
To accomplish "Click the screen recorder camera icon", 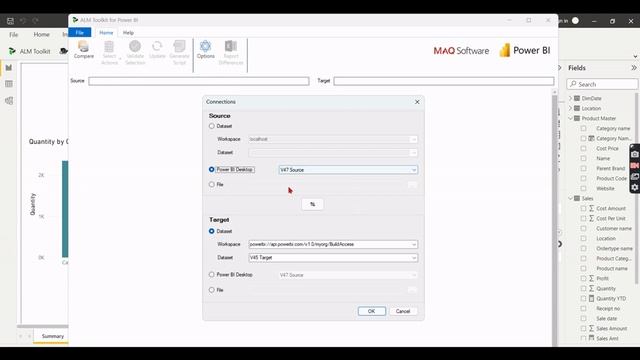I will click(635, 154).
